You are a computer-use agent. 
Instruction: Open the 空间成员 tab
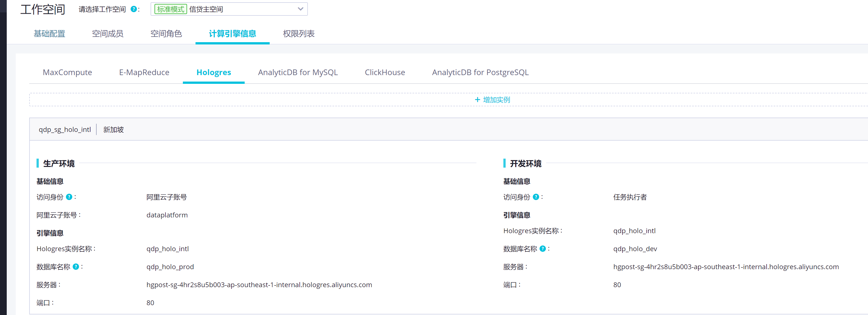(x=108, y=34)
